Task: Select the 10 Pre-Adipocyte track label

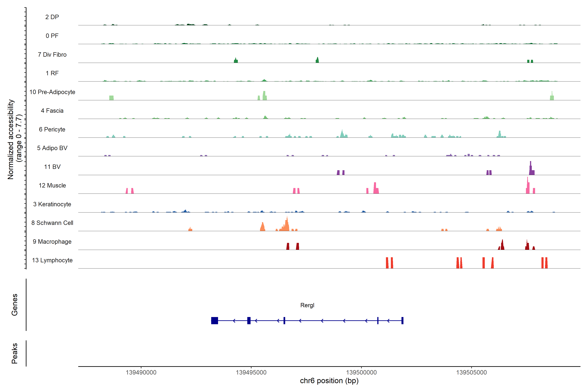Action: 52,92
